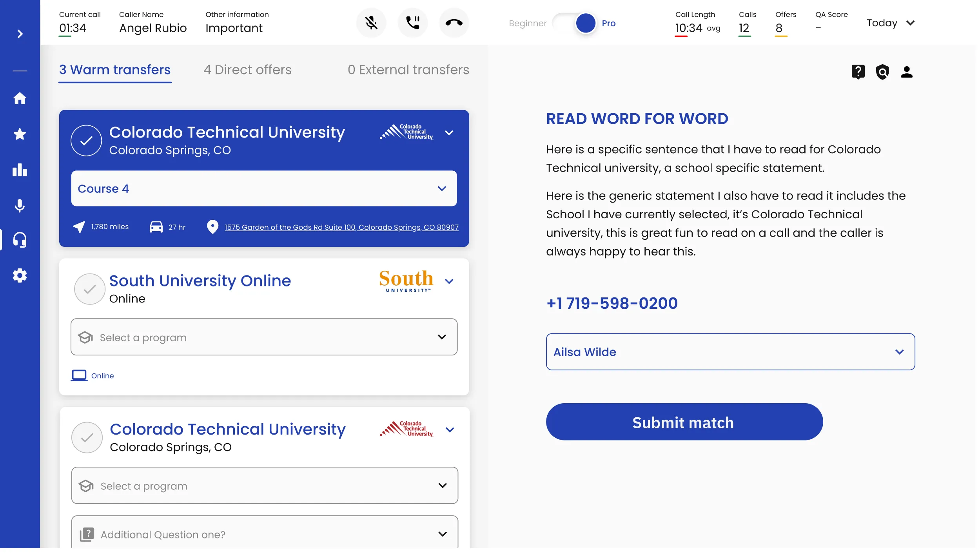980x558 pixels.
Task: Expand the sidebar with the arrow
Action: coord(20,34)
